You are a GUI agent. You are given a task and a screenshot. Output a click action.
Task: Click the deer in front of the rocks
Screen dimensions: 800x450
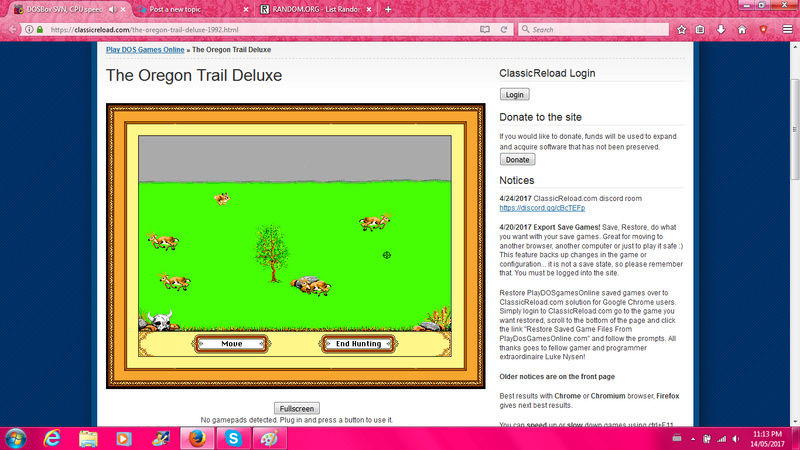[x=317, y=288]
